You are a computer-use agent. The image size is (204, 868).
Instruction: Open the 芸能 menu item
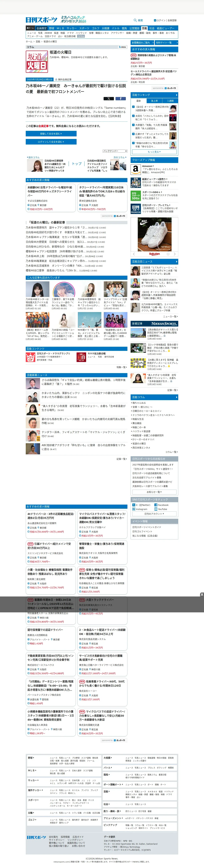tap(144, 28)
